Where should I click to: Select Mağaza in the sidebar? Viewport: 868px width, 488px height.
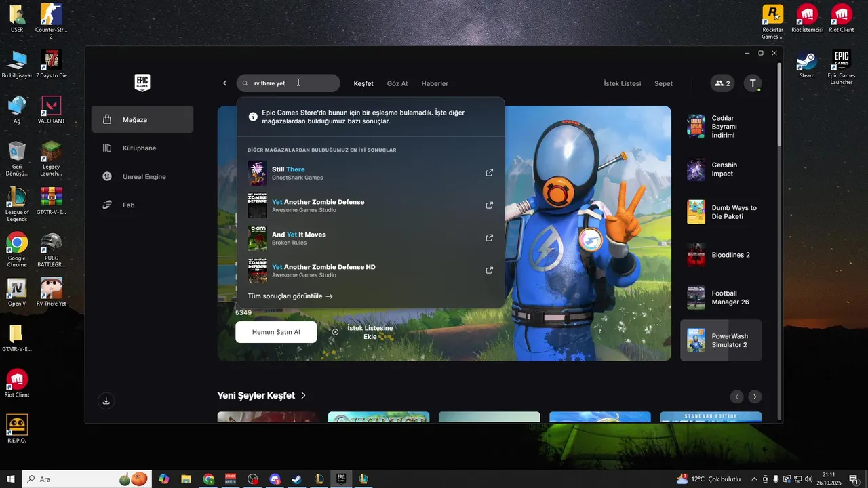click(x=142, y=119)
